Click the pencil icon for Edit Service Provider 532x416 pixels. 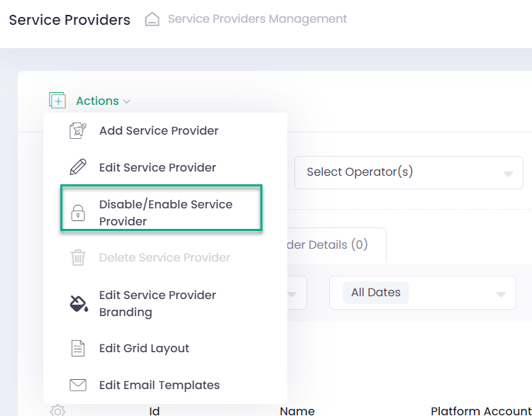pyautogui.click(x=77, y=167)
